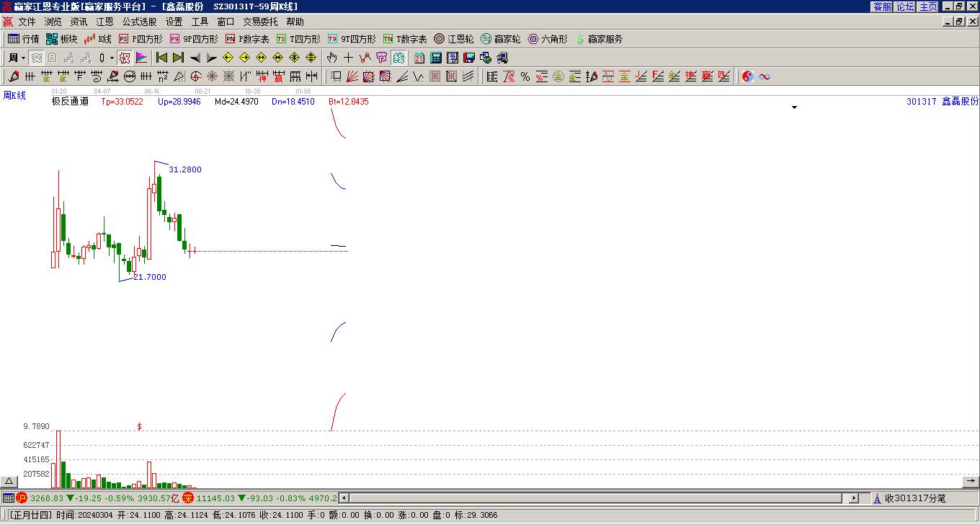Click the 21.7000 low price label
This screenshot has width=980, height=525.
150,277
